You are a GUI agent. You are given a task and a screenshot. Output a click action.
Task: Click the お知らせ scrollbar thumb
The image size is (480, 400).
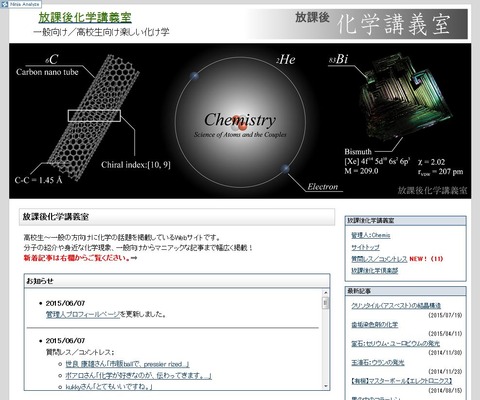(326, 303)
